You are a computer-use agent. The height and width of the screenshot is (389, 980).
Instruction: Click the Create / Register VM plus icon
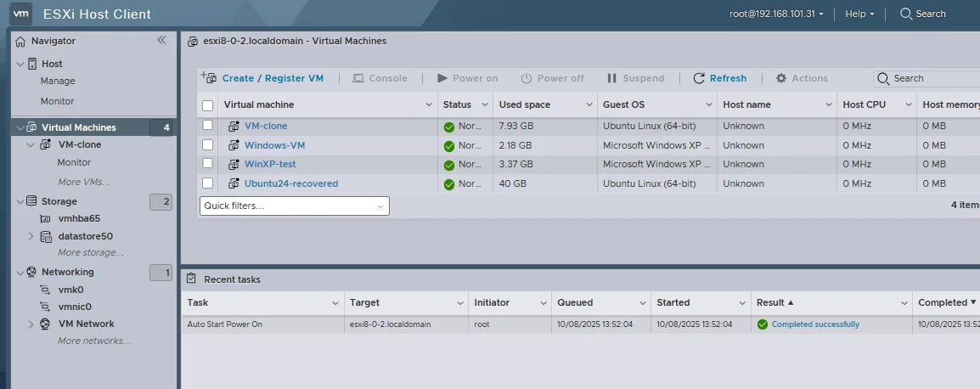click(x=208, y=77)
